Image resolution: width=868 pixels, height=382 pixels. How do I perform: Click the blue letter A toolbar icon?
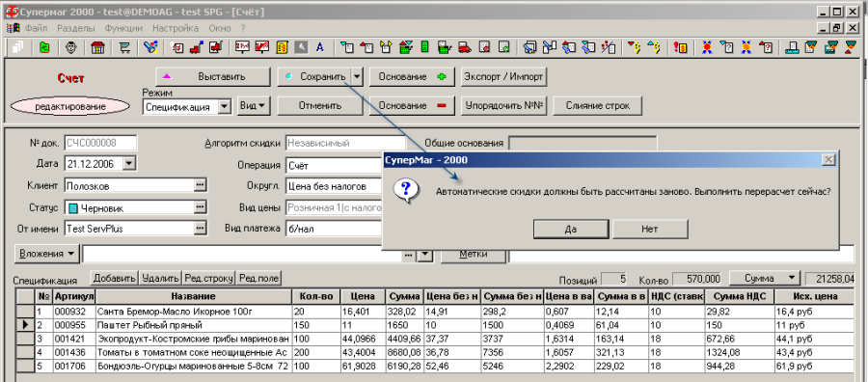click(x=319, y=47)
